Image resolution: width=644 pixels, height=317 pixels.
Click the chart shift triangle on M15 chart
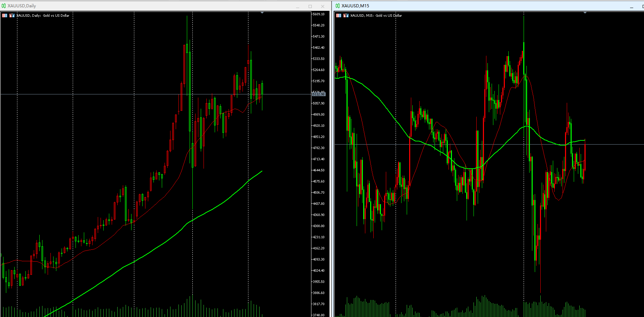pyautogui.click(x=585, y=13)
